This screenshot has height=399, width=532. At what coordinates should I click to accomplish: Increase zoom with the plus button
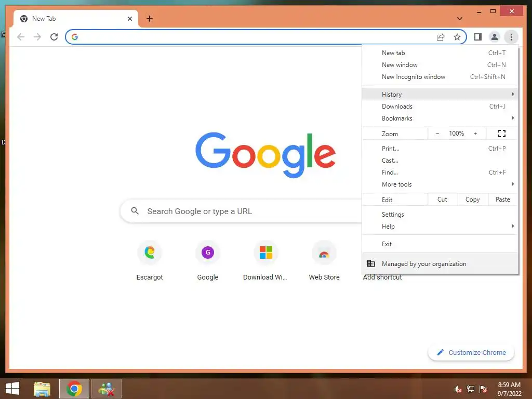pos(475,134)
